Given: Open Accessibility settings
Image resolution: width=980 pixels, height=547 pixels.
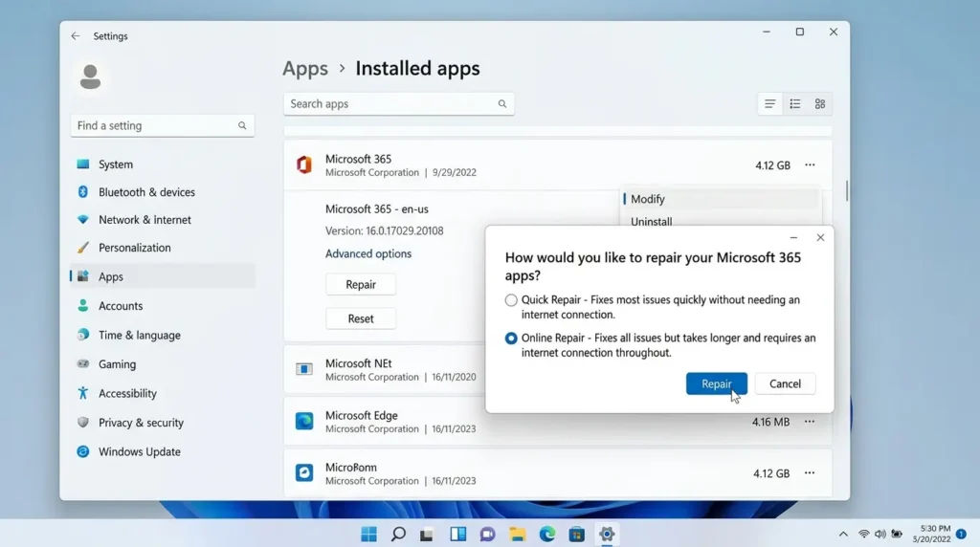Looking at the screenshot, I should [x=163, y=393].
